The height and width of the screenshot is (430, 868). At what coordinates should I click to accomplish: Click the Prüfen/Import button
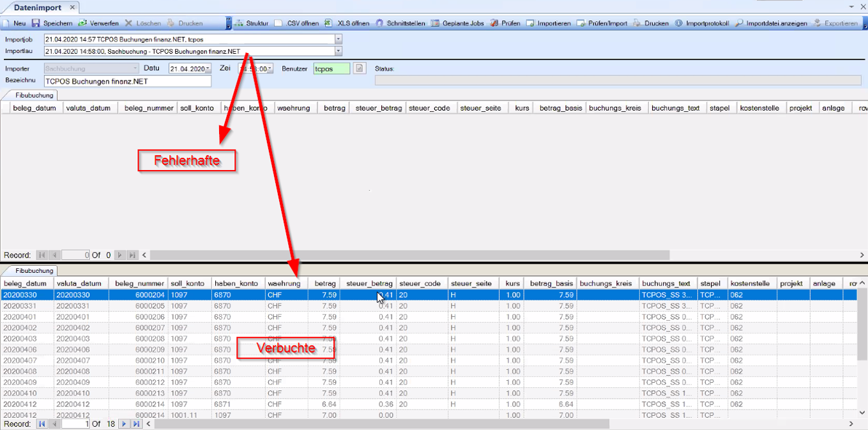[602, 23]
